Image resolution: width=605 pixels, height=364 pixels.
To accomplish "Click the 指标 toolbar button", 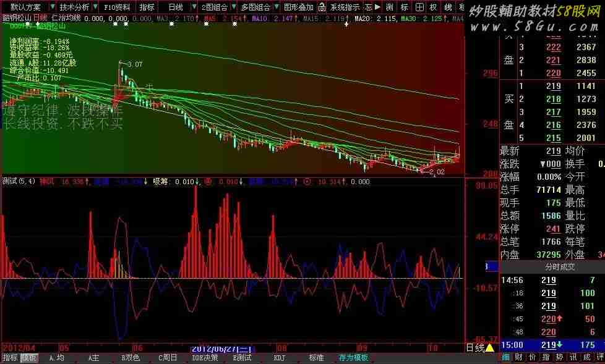I will click(x=147, y=7).
